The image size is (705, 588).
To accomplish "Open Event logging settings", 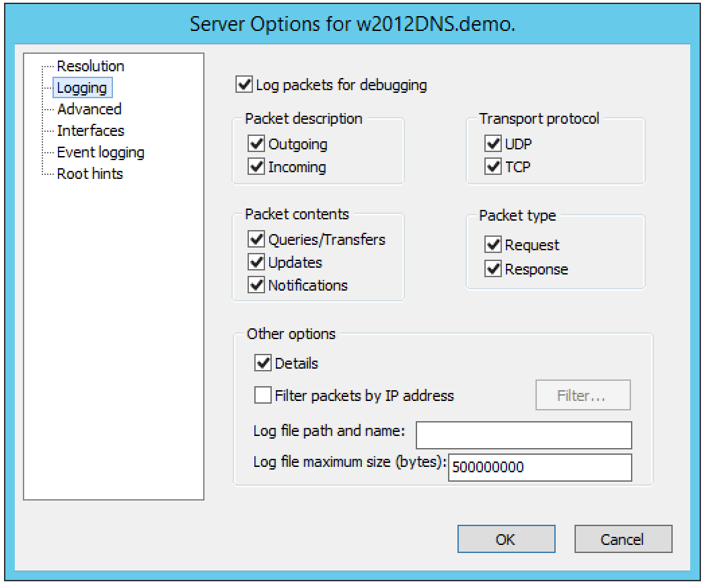I will coord(100,152).
